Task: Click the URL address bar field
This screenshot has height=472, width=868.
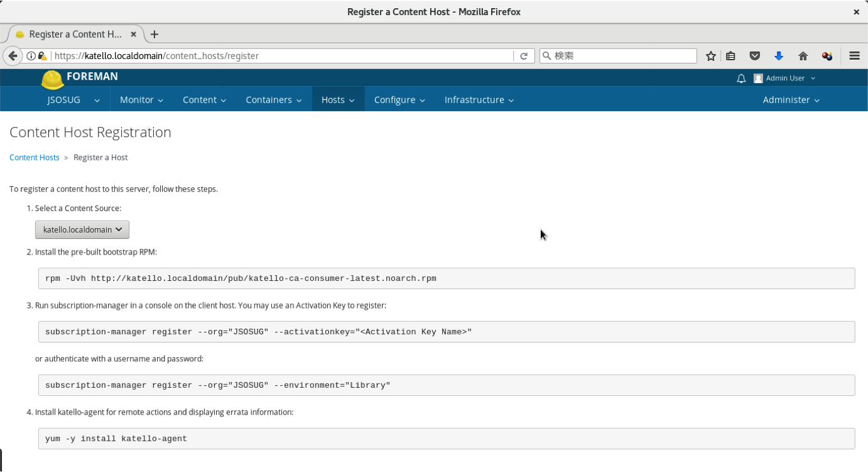Action: (x=281, y=56)
